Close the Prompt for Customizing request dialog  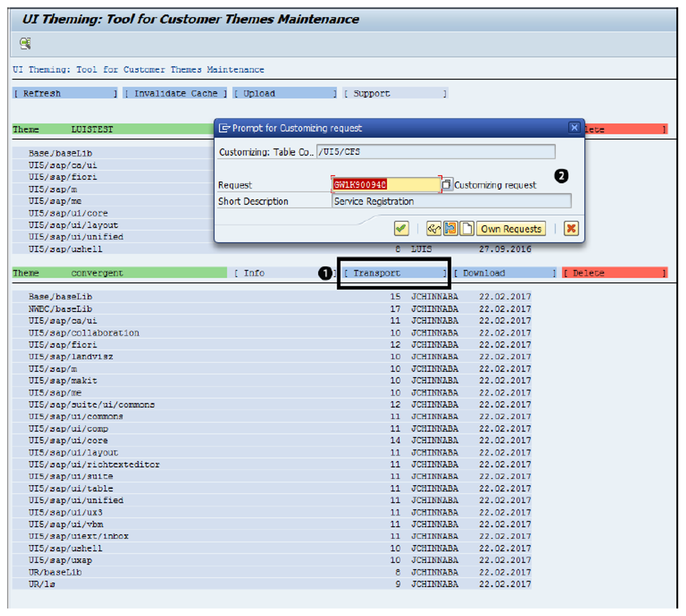click(574, 128)
